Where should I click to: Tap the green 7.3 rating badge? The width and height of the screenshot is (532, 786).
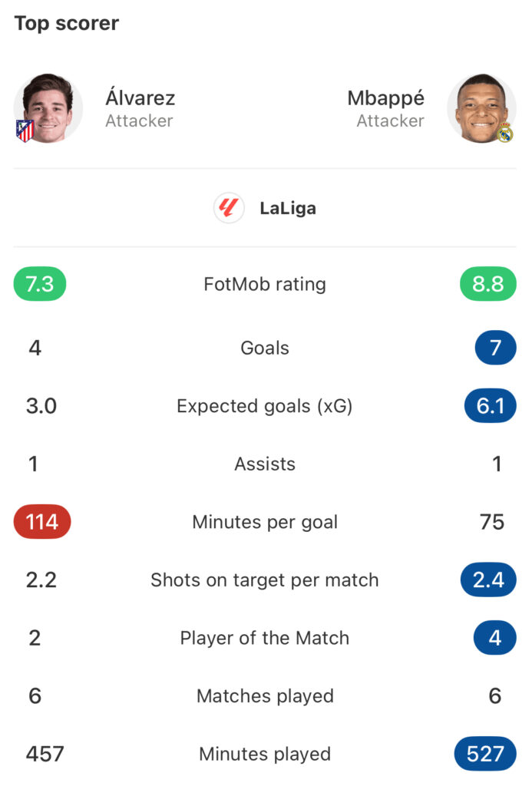point(40,284)
